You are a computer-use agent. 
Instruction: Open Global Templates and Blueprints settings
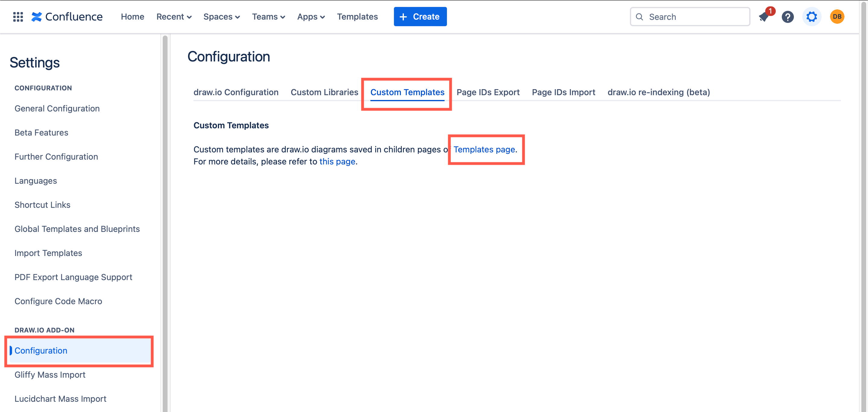pyautogui.click(x=77, y=229)
